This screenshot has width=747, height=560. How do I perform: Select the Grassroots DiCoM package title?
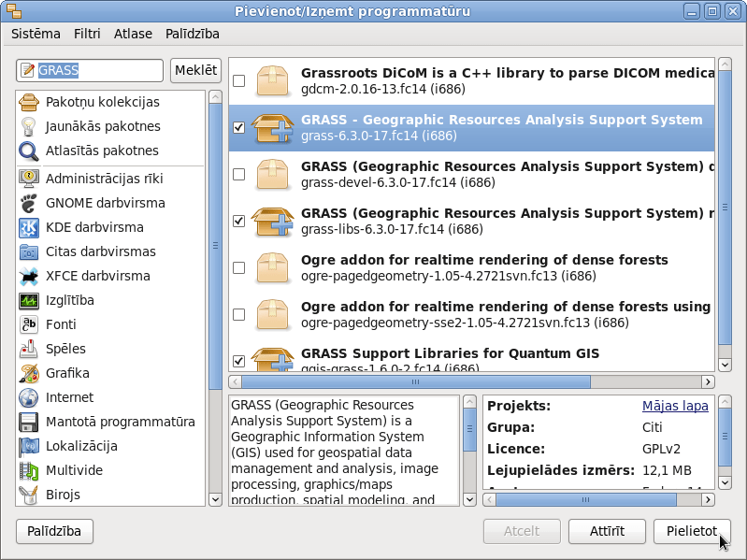pos(508,73)
